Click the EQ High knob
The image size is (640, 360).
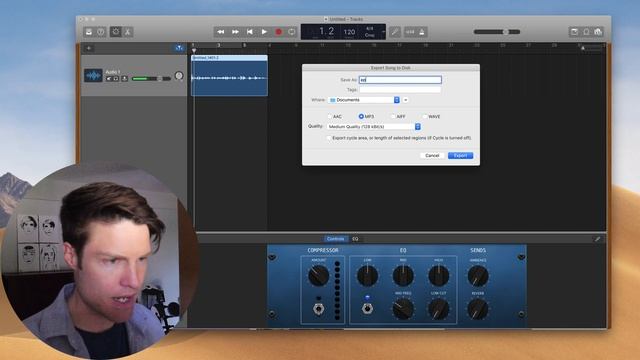pos(439,276)
